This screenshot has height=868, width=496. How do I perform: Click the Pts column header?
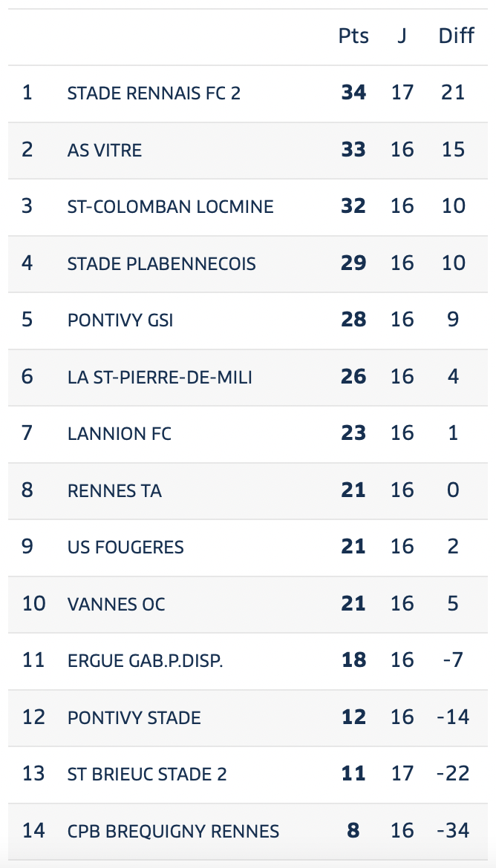click(353, 36)
